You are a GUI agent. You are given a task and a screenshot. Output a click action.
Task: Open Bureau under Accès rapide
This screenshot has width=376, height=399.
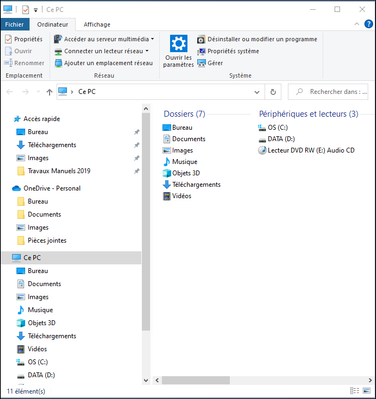[32, 132]
